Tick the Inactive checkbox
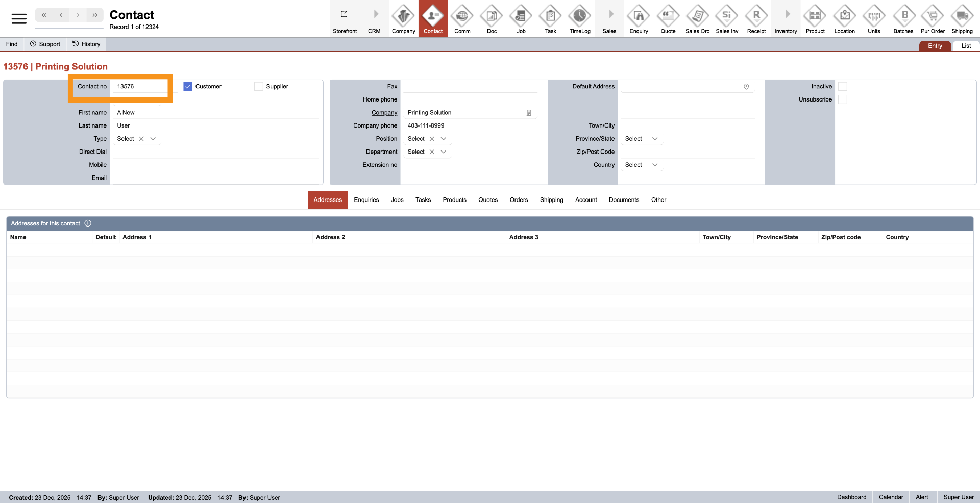The image size is (980, 503). (x=843, y=87)
